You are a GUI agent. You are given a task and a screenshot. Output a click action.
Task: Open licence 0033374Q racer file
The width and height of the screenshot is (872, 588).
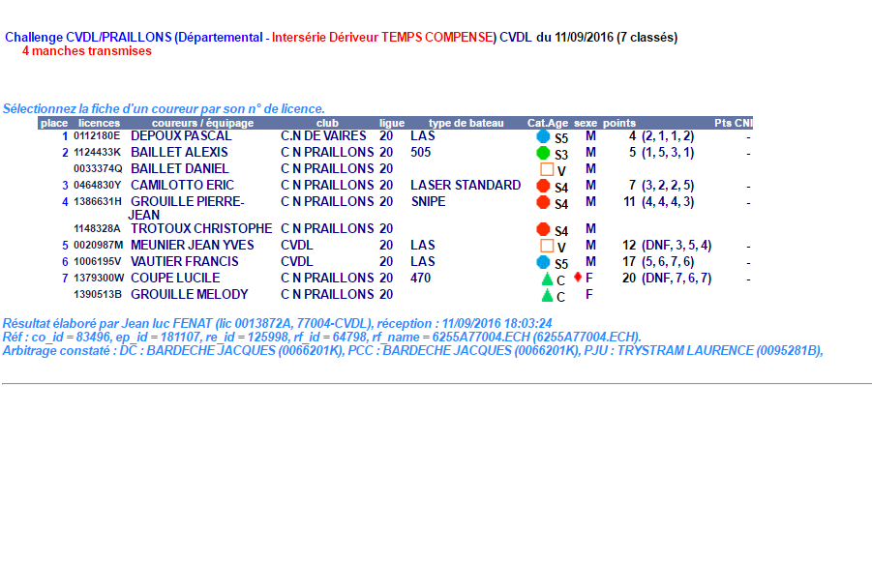pos(98,168)
